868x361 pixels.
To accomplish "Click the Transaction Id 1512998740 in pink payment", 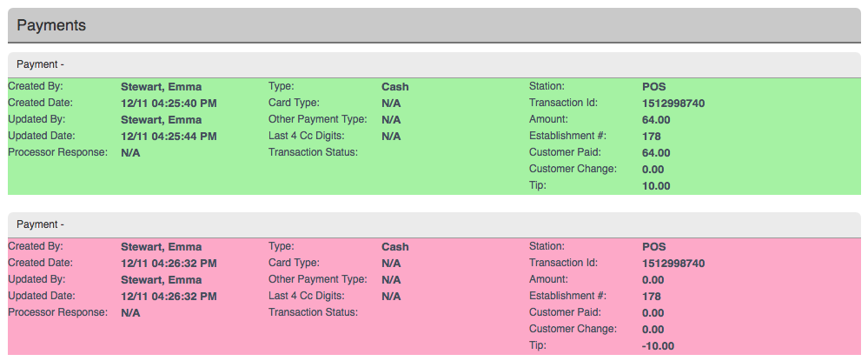I will [673, 264].
